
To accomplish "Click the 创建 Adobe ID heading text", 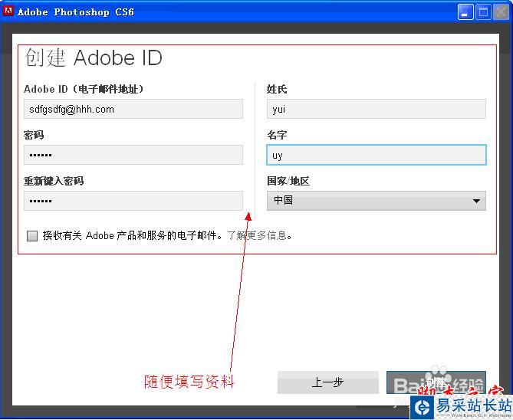I will click(94, 58).
